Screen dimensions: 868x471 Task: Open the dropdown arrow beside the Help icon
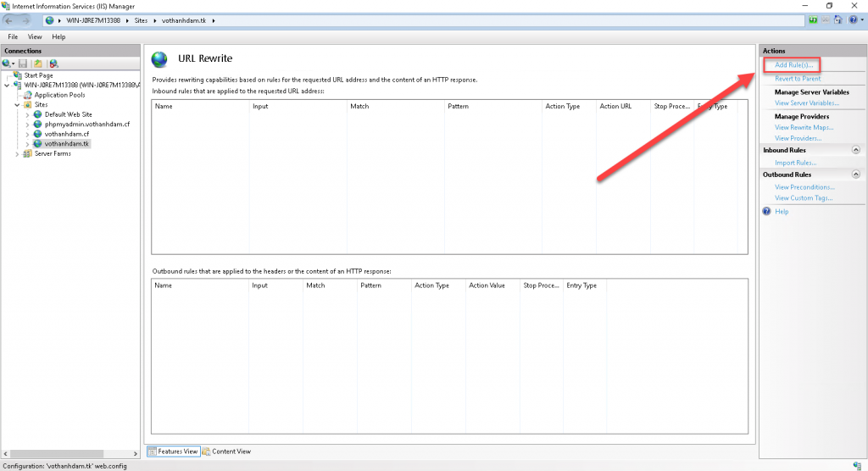[x=860, y=19]
